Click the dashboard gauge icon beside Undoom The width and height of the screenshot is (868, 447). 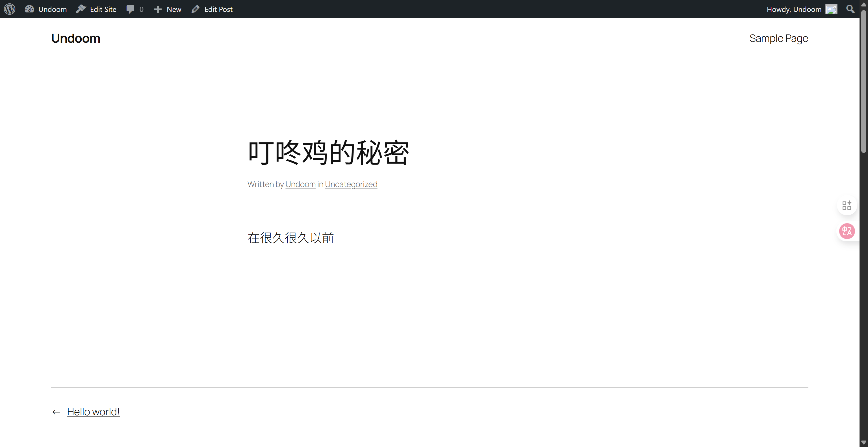(29, 9)
